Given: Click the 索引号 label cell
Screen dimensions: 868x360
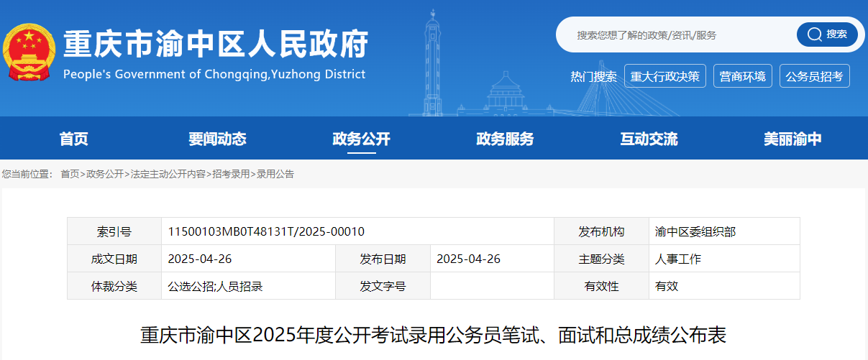Looking at the screenshot, I should tap(114, 231).
